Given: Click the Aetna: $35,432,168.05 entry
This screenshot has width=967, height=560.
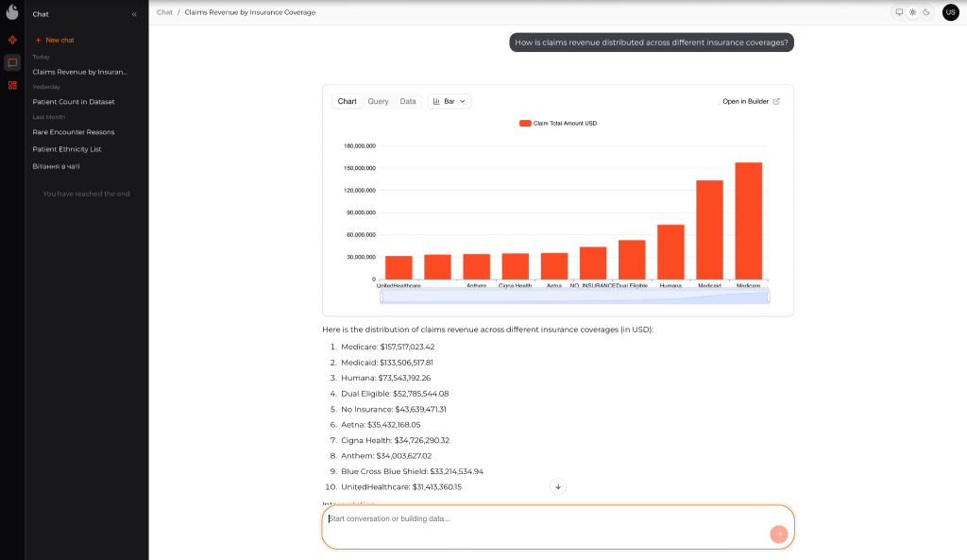Looking at the screenshot, I should (381, 425).
